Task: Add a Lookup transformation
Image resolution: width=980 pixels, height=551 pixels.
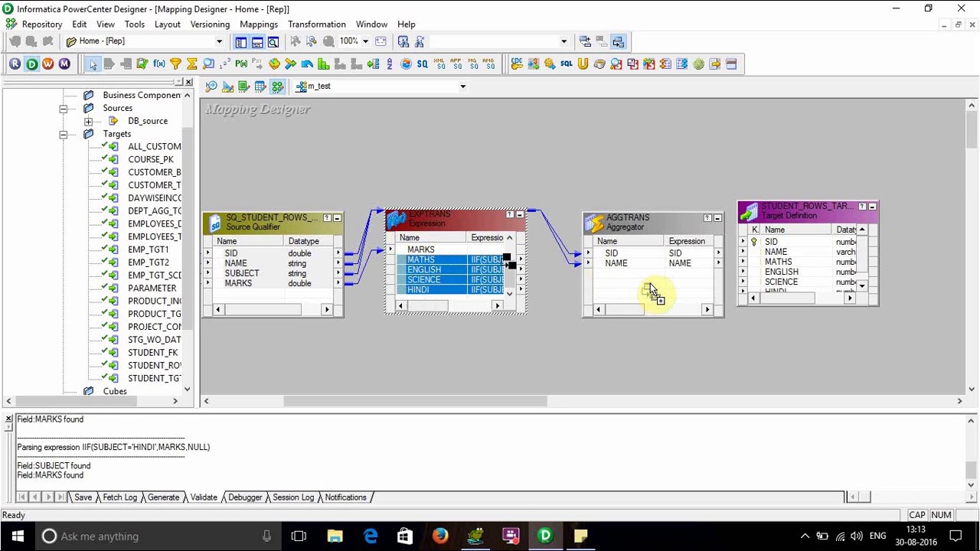Action: pos(208,64)
